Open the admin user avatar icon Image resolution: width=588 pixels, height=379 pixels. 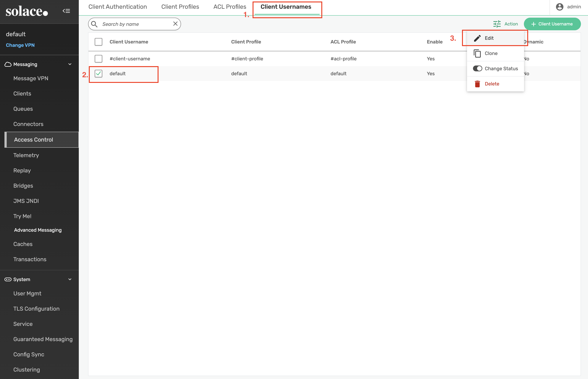click(559, 7)
